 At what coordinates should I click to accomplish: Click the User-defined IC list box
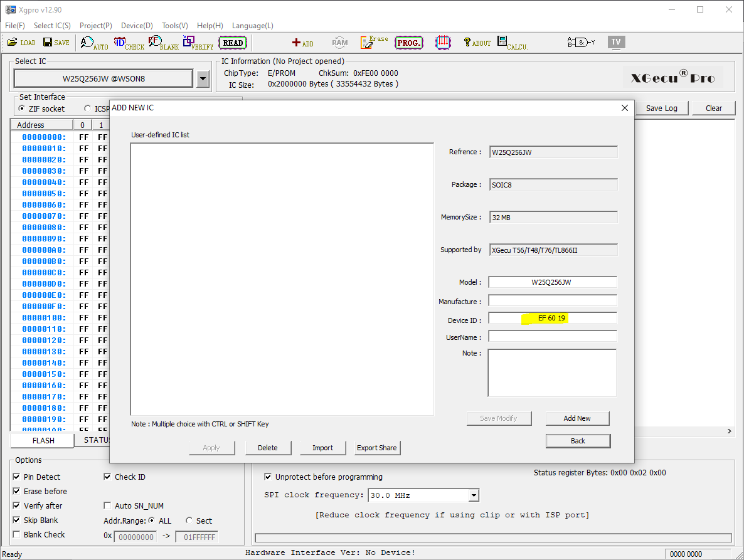coord(282,279)
